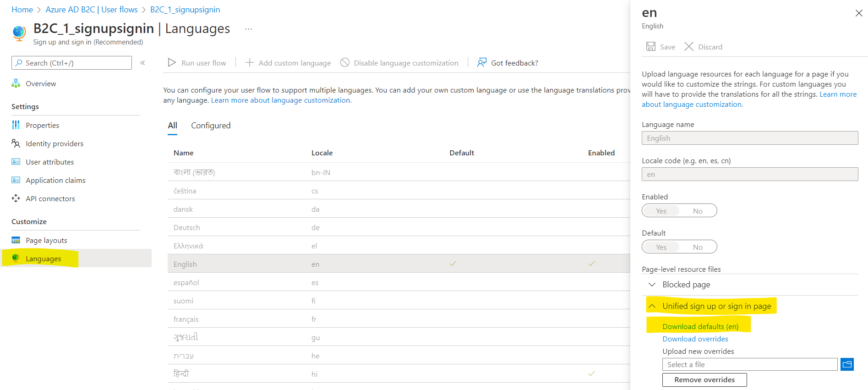Viewport: 868px width, 390px height.
Task: Click the Identity providers icon
Action: (16, 143)
